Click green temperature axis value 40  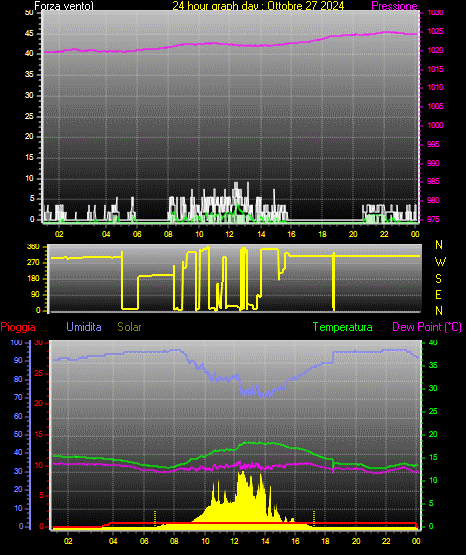tap(433, 342)
